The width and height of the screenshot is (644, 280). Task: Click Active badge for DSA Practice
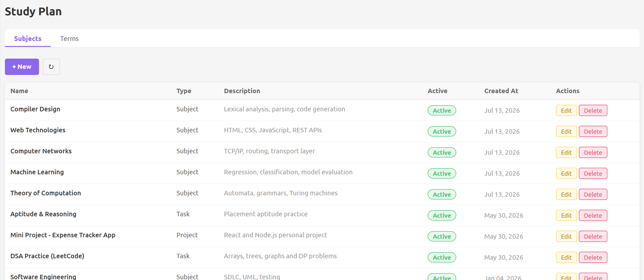coord(442,257)
